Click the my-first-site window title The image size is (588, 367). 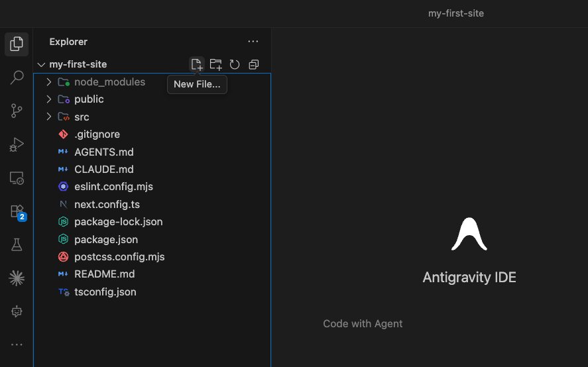click(456, 13)
